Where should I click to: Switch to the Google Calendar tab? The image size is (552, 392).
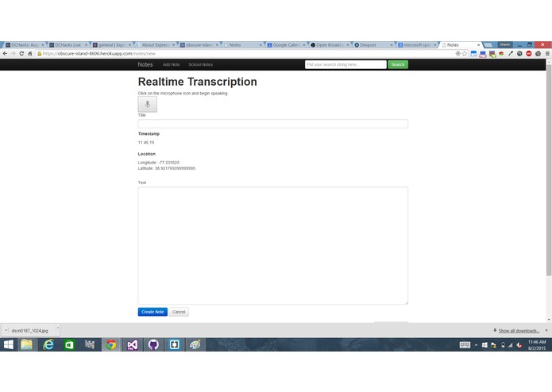point(286,45)
